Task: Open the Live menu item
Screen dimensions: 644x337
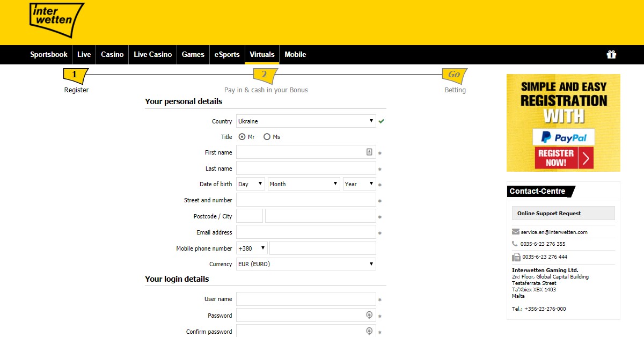Action: tap(84, 54)
